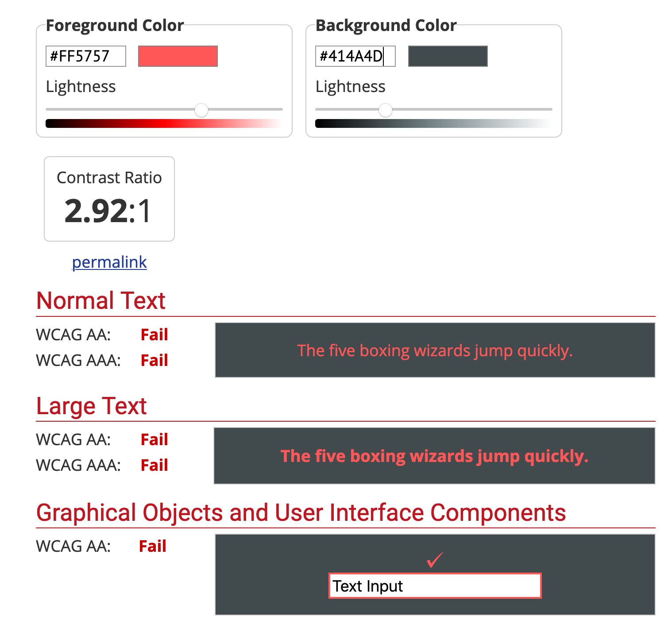Click the WCAG AA Fail label under Normal Text
Viewport: 672px width, 631px height.
pos(154,335)
